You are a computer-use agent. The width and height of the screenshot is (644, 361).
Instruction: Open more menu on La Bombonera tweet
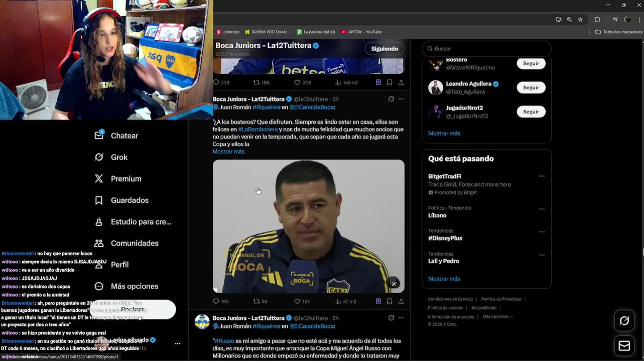tap(401, 99)
